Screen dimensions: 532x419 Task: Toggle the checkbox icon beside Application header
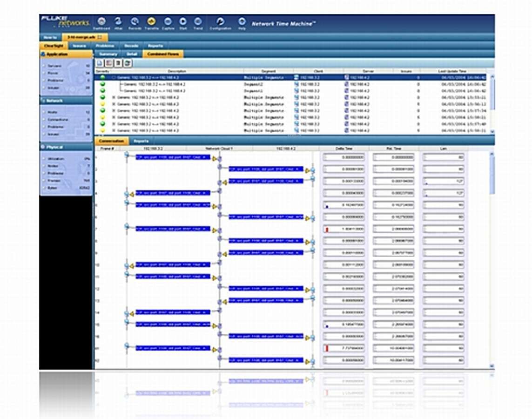43,54
